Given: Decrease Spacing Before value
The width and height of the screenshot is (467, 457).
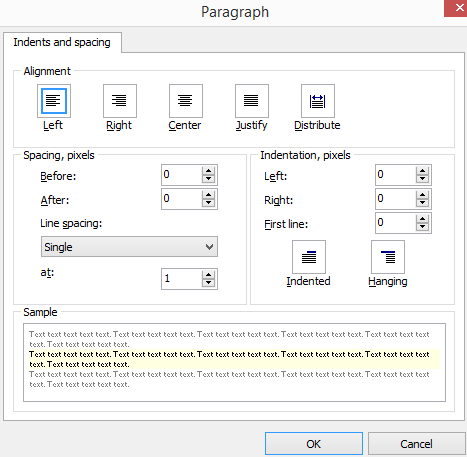Looking at the screenshot, I should (x=208, y=179).
